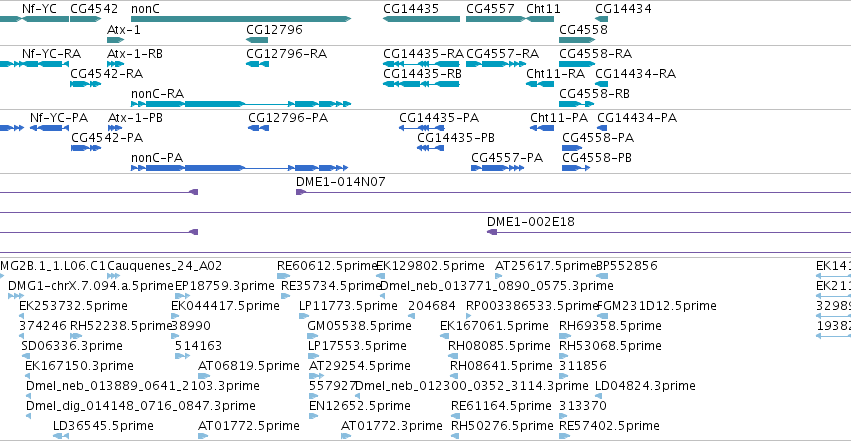Select the CG4558 gene bar
The height and width of the screenshot is (441, 851).
577,40
